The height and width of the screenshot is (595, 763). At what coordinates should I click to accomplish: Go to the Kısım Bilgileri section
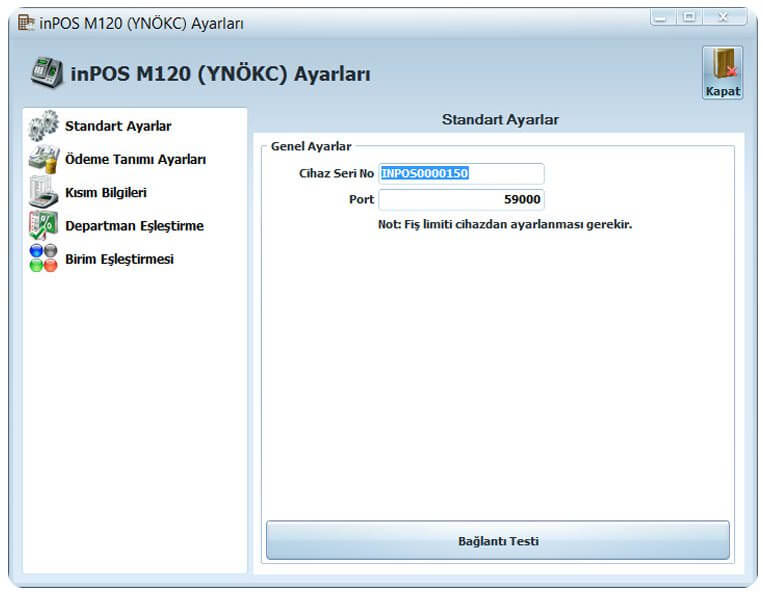(x=106, y=192)
